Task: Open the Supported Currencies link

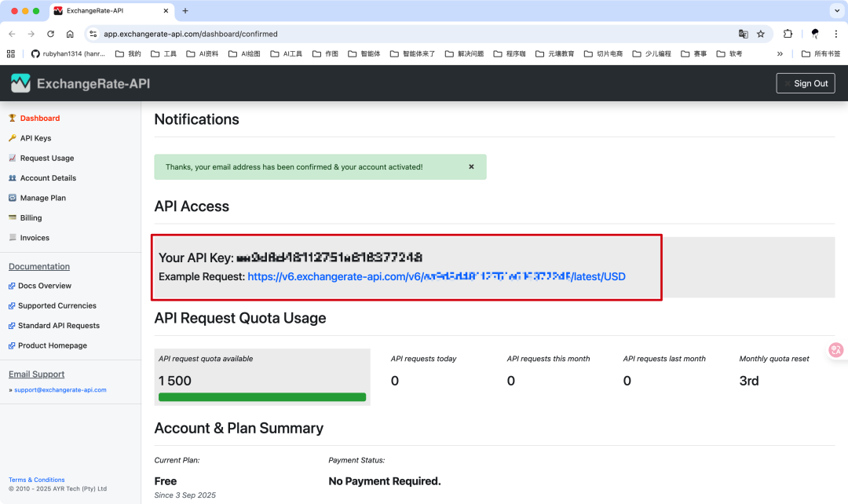Action: [57, 305]
